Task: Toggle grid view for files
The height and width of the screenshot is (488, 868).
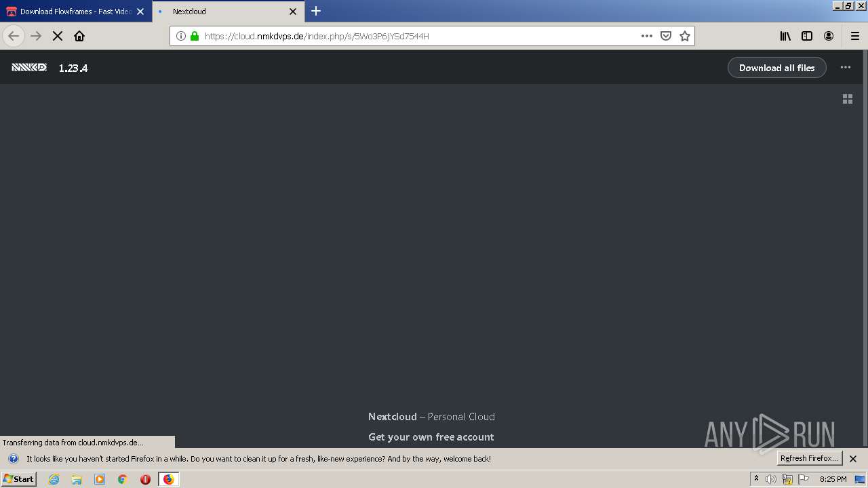Action: point(848,99)
